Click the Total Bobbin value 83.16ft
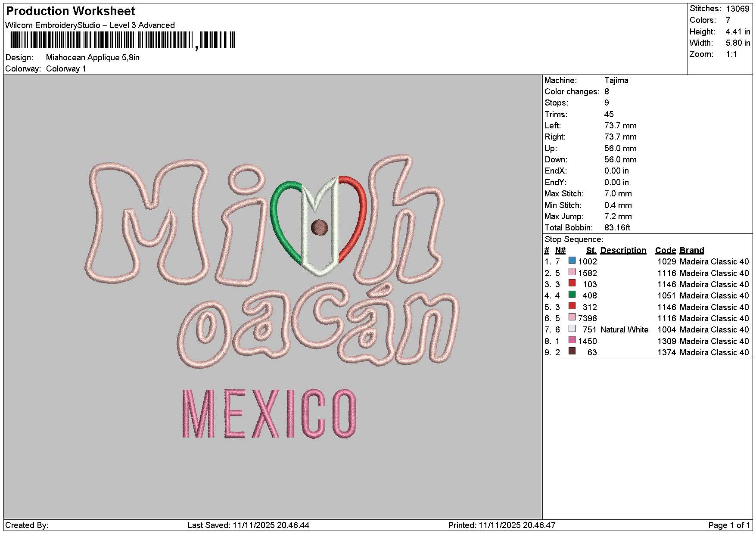The width and height of the screenshot is (756, 534). click(x=617, y=228)
